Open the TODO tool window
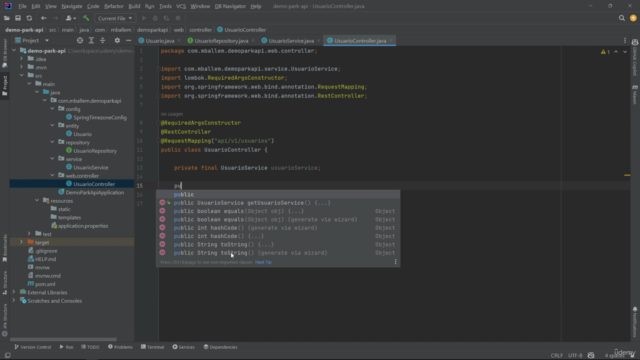The height and width of the screenshot is (360, 640). pos(90,347)
